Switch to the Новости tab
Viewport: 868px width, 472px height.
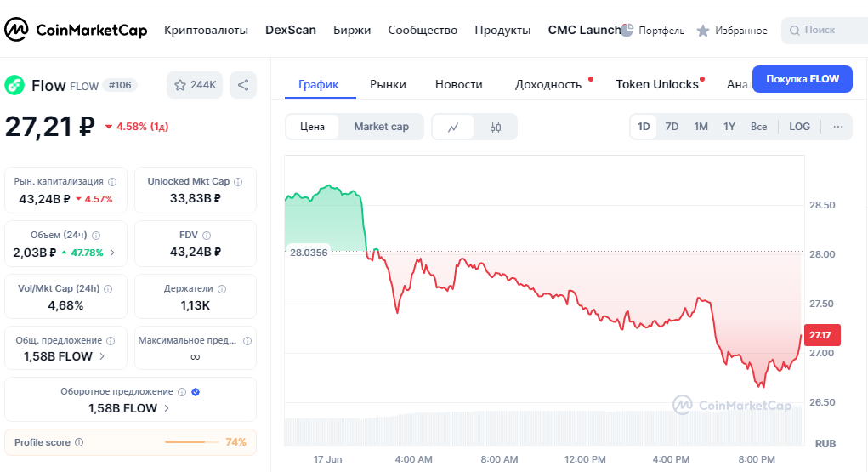[x=459, y=85]
